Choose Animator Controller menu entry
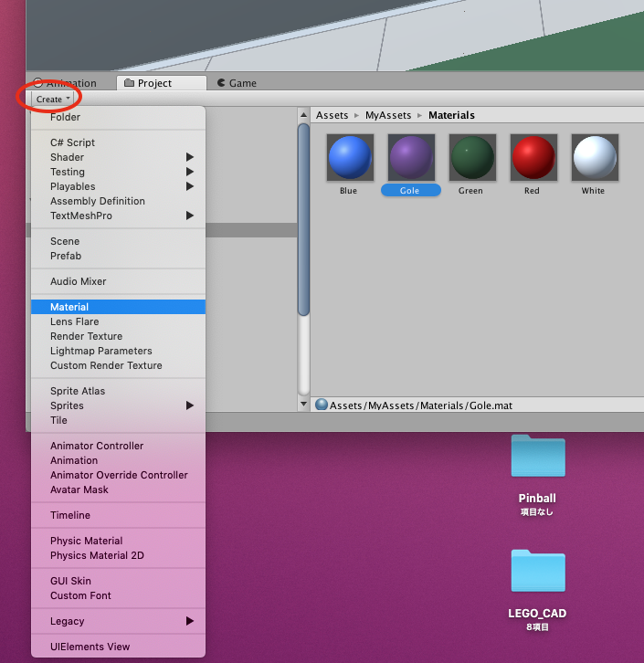This screenshot has width=644, height=663. point(119,446)
